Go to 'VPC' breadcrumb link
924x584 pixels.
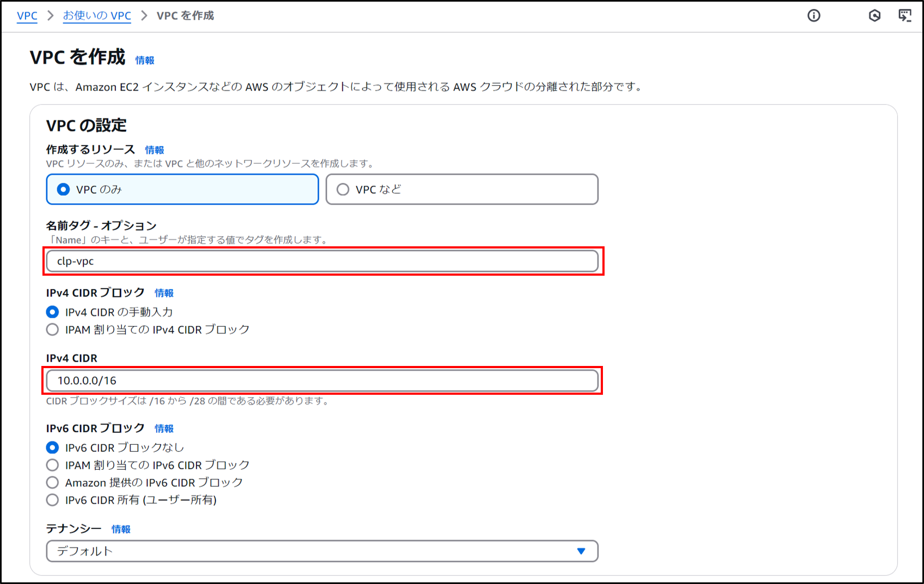27,16
